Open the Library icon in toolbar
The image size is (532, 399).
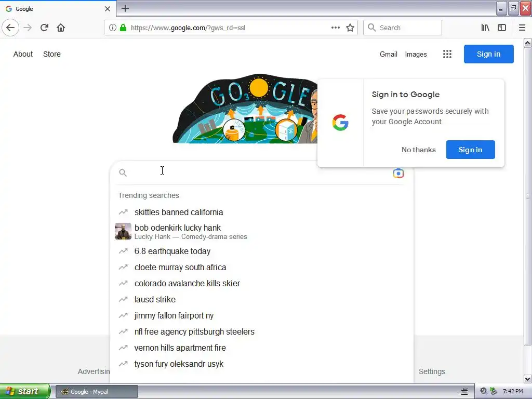click(485, 28)
